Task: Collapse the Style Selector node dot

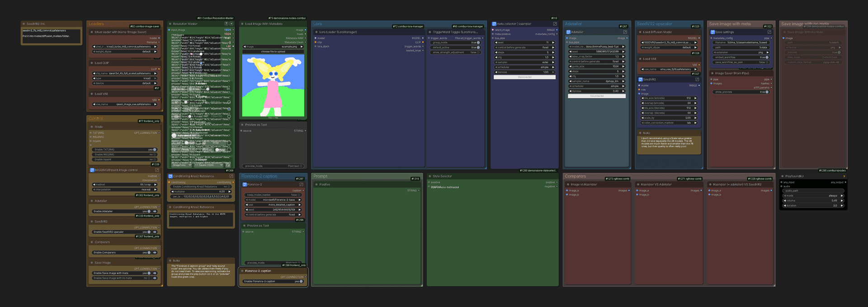Action: click(x=430, y=177)
